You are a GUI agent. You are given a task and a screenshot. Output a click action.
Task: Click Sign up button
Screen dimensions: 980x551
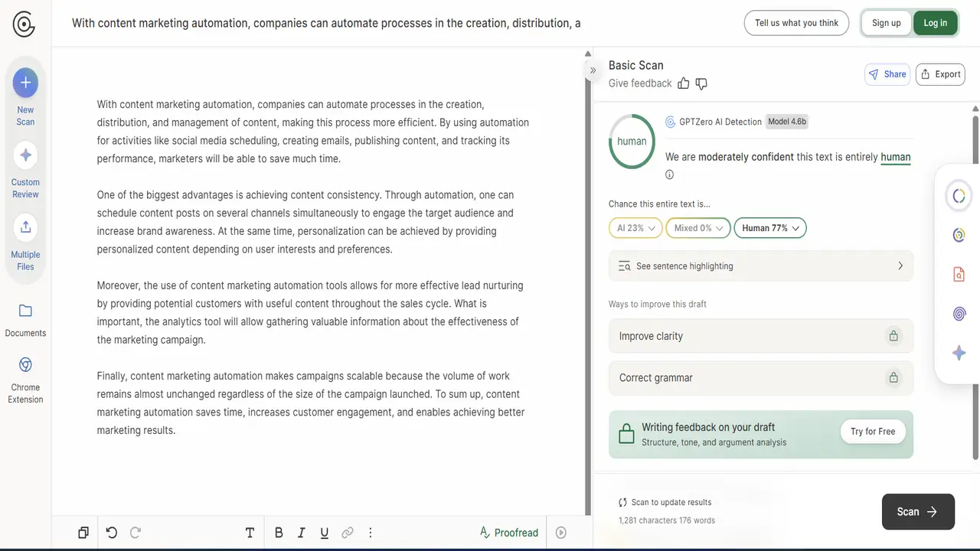click(x=886, y=23)
